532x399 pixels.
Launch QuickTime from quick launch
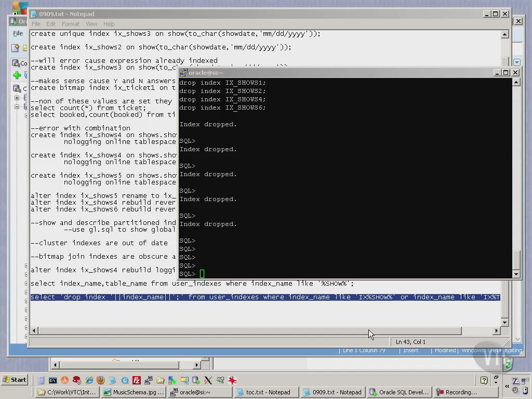tap(125, 380)
